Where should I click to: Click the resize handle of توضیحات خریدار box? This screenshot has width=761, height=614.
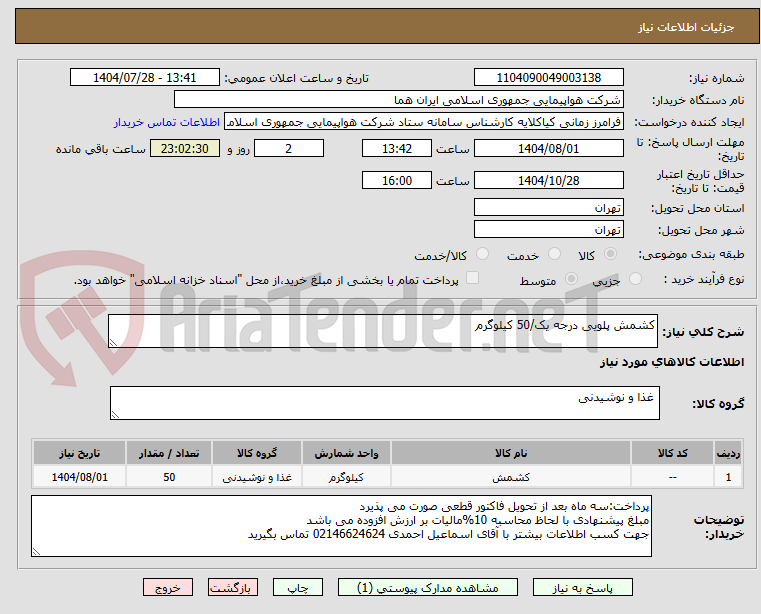pyautogui.click(x=36, y=551)
